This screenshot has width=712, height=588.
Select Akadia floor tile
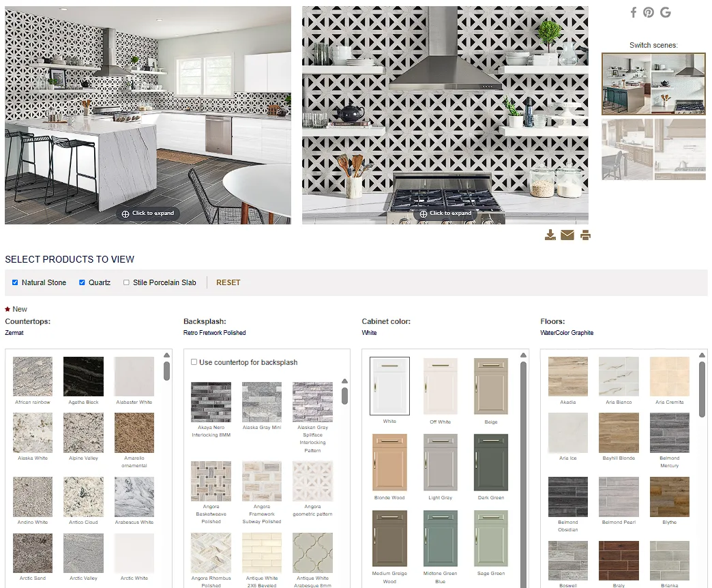point(568,377)
